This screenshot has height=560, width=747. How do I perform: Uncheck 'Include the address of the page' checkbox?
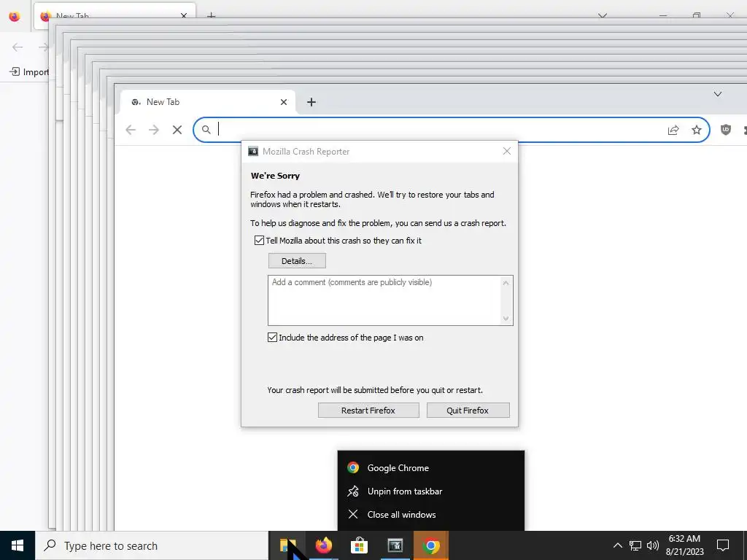[x=273, y=338]
